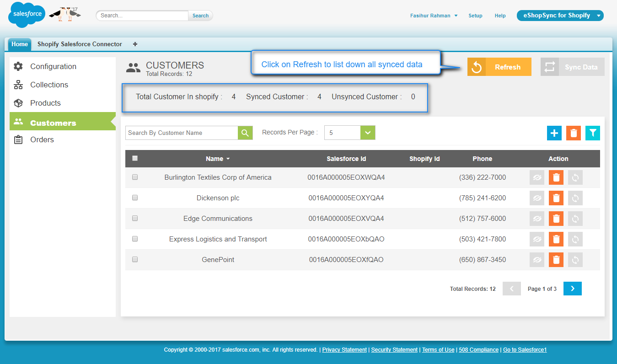Toggle visibility icon for Burlington Textiles row
The height and width of the screenshot is (364, 617).
pos(537,177)
